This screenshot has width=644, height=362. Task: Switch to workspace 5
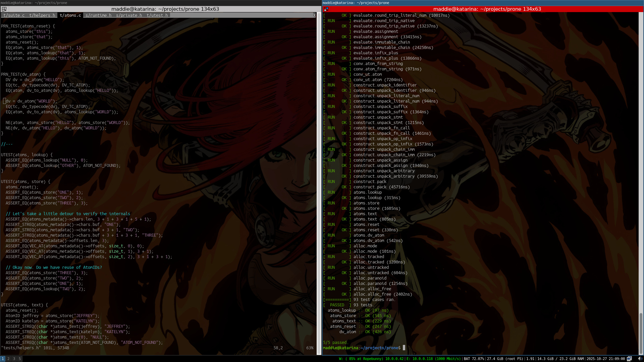coord(20,359)
